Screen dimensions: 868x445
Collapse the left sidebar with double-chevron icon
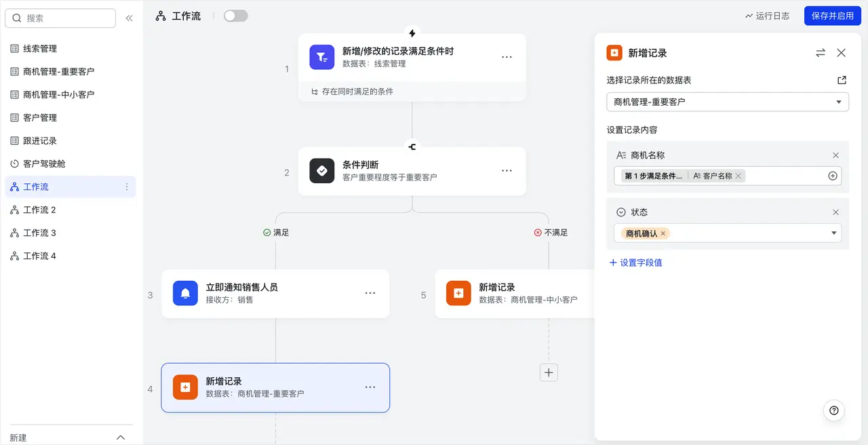click(x=129, y=18)
